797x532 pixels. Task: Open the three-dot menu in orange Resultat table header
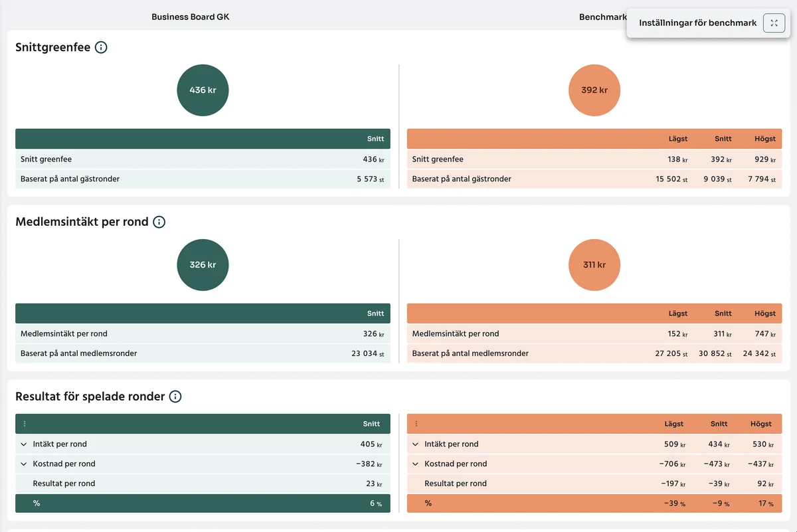pyautogui.click(x=416, y=424)
